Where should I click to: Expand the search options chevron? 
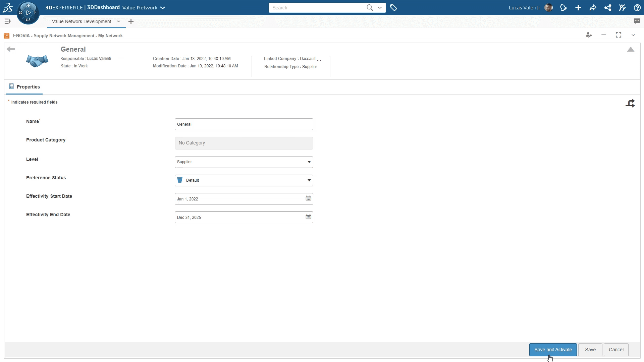(x=380, y=8)
